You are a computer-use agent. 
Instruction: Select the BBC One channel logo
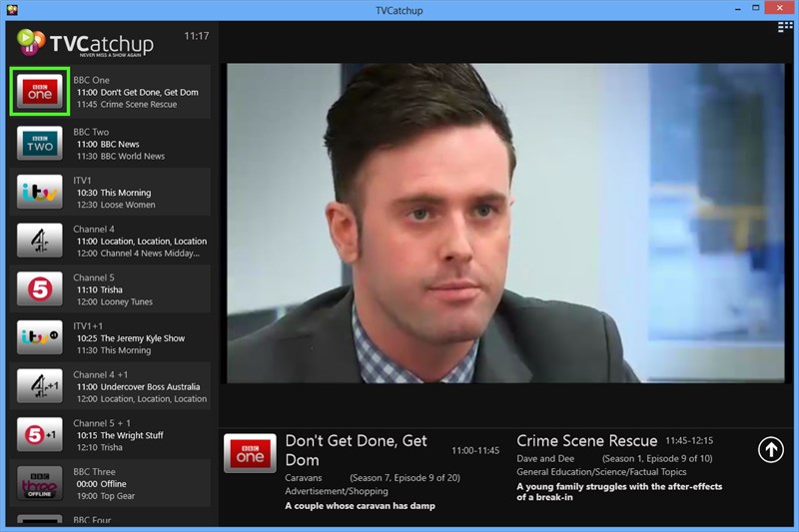(x=40, y=92)
